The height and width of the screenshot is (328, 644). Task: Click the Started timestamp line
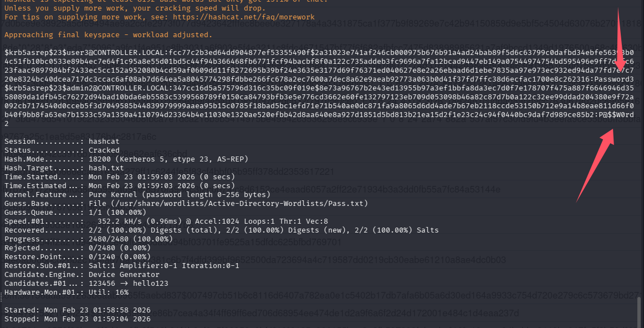point(78,310)
